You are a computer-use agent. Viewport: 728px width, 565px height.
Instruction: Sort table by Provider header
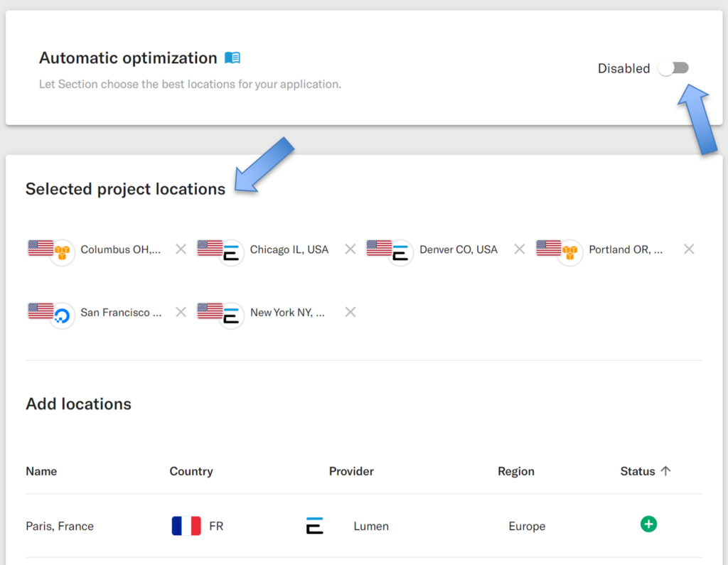pos(351,471)
